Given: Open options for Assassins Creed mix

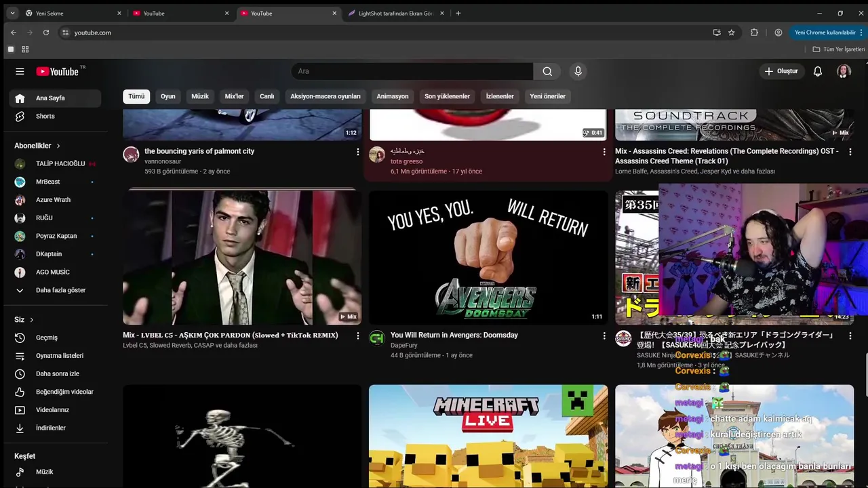Looking at the screenshot, I should [x=850, y=152].
